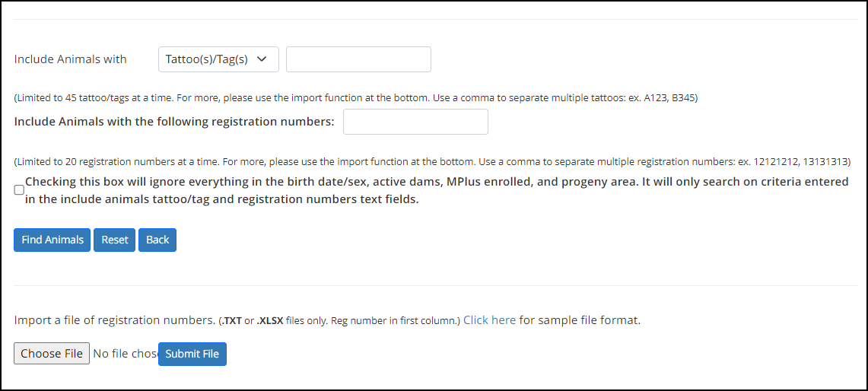Open the 'Click here' sample file link
Image resolution: width=868 pixels, height=391 pixels.
point(489,320)
